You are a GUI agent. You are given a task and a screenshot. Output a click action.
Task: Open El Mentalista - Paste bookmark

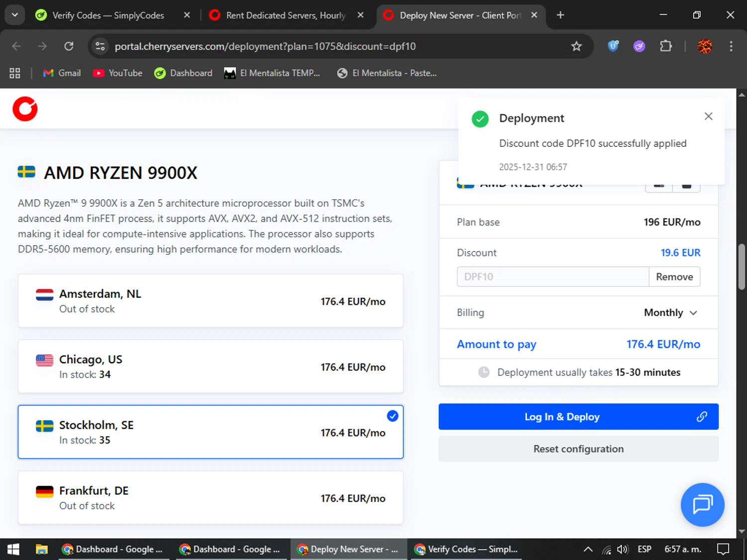(387, 73)
